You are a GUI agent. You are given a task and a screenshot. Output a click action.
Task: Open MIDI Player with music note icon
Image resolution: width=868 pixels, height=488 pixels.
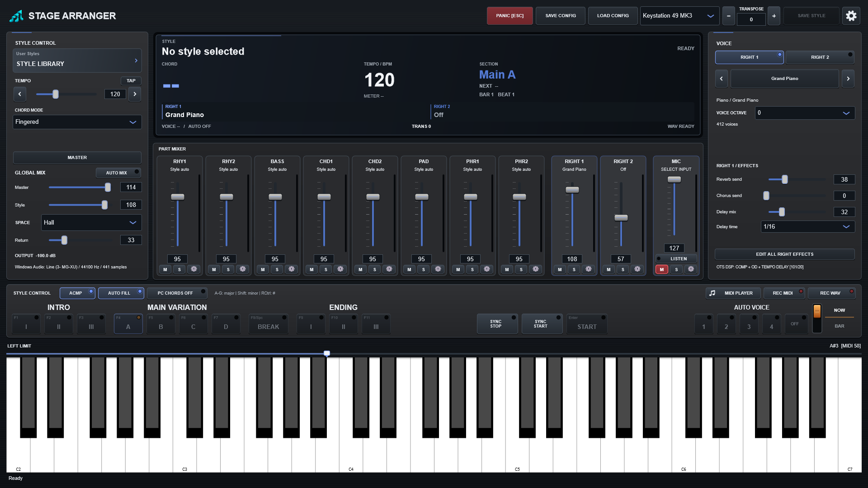733,293
